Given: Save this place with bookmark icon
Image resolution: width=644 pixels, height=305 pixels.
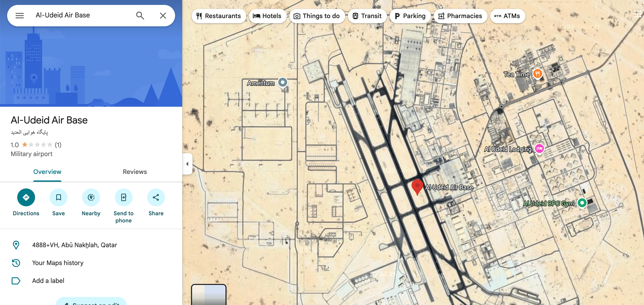Looking at the screenshot, I should 59,197.
